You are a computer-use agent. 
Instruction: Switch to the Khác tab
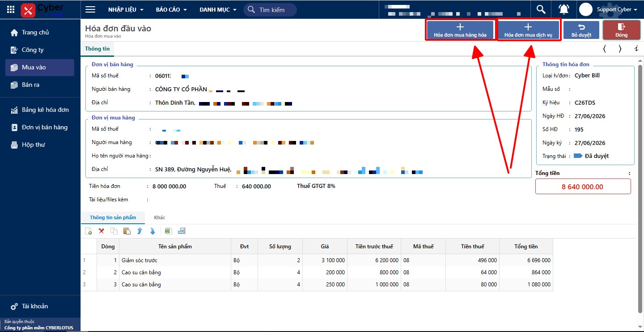pyautogui.click(x=160, y=217)
